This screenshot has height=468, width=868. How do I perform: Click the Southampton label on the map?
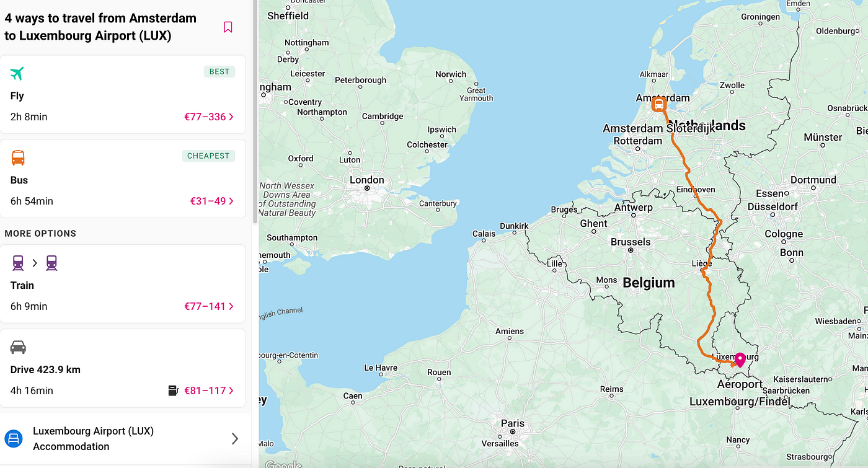(x=292, y=237)
